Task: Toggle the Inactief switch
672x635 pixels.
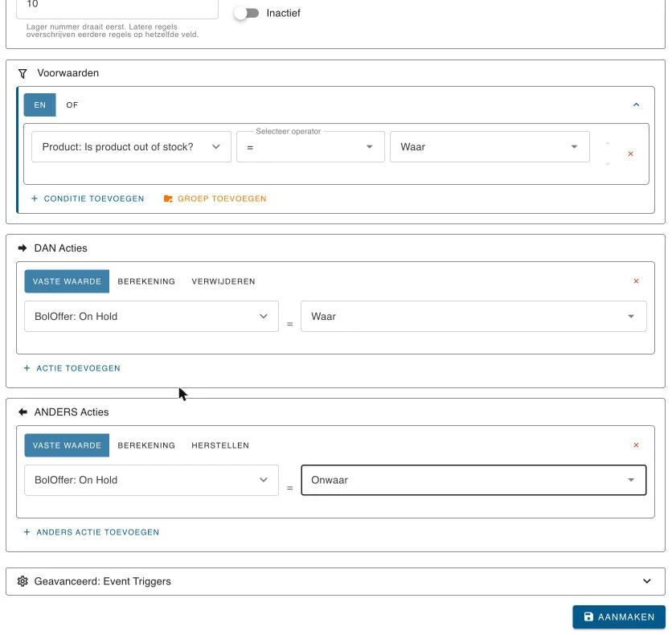Action: click(x=247, y=14)
